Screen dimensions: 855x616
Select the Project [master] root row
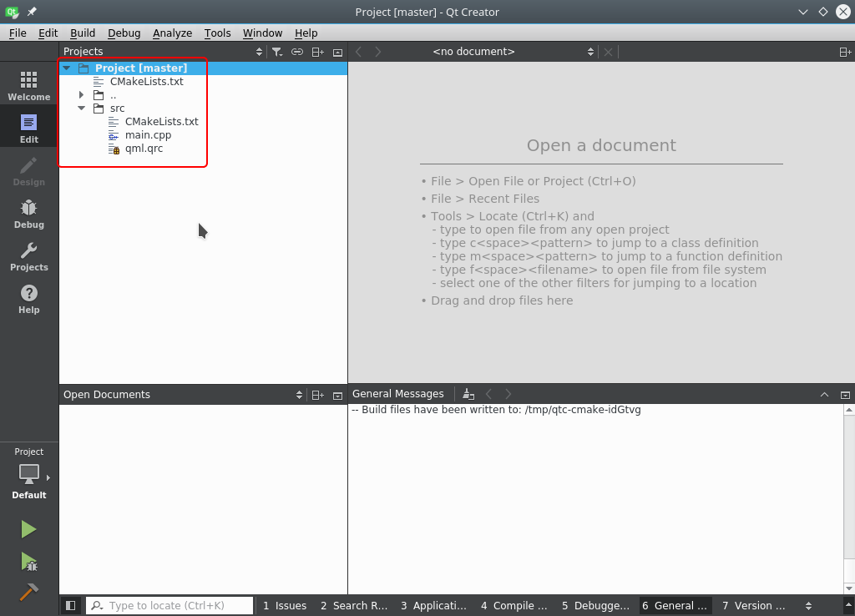click(204, 68)
